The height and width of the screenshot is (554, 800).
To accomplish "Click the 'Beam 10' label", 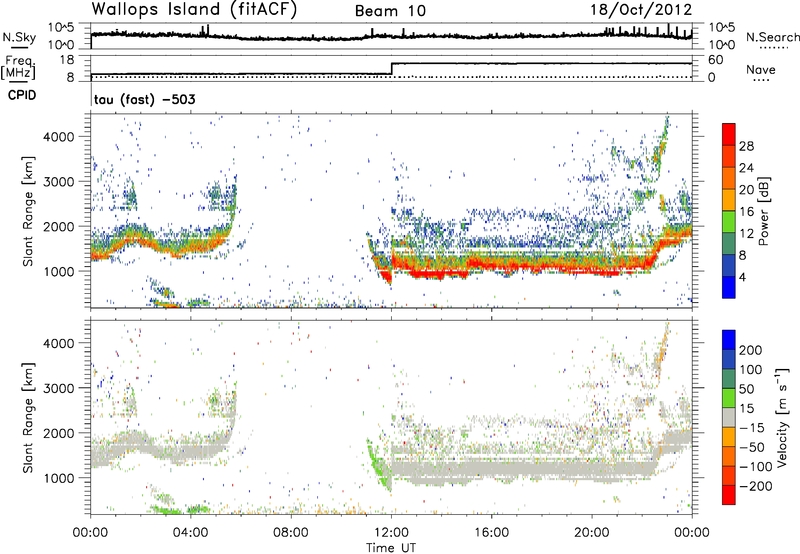I will click(x=390, y=11).
